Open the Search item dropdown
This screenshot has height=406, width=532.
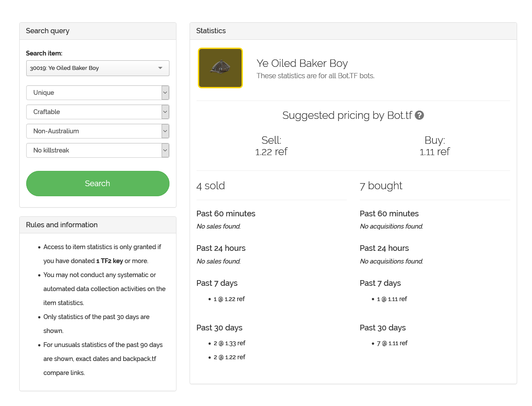97,68
